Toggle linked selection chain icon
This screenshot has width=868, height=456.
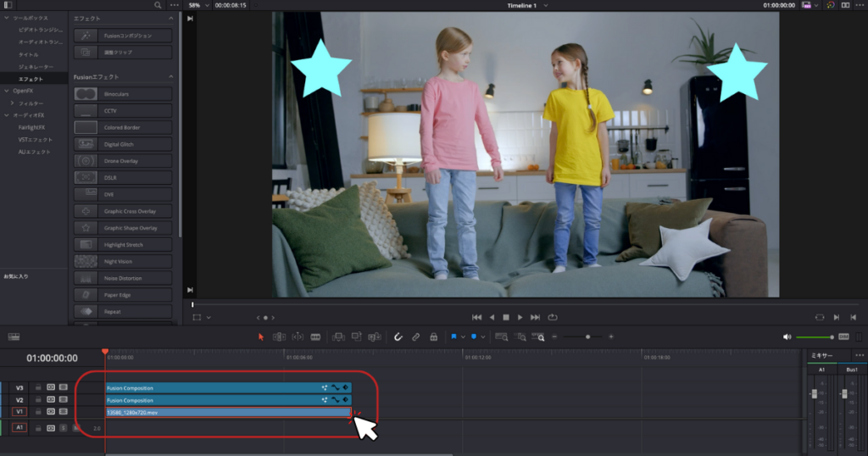pyautogui.click(x=416, y=336)
